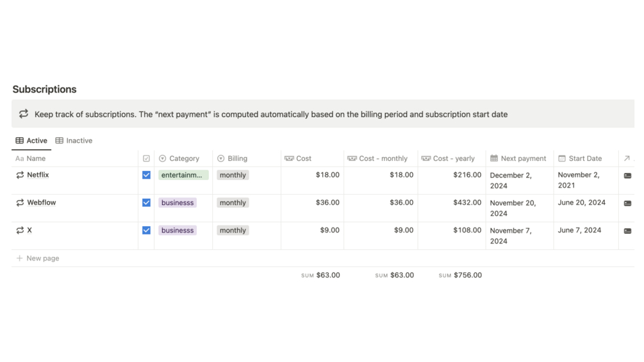Screen dimensions: 644x362
Task: Click start date November 2, 2021
Action: pos(579,180)
